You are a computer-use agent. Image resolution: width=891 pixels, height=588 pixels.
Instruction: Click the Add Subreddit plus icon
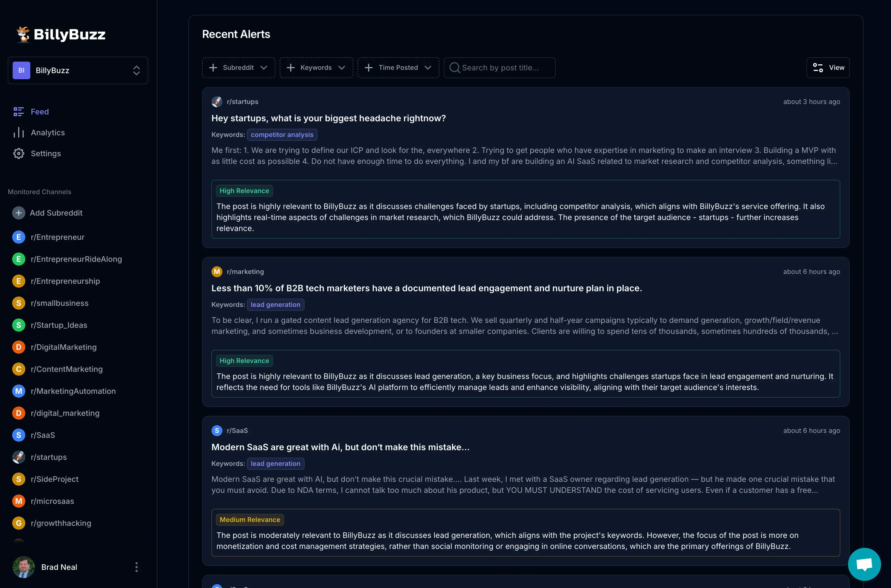click(18, 213)
